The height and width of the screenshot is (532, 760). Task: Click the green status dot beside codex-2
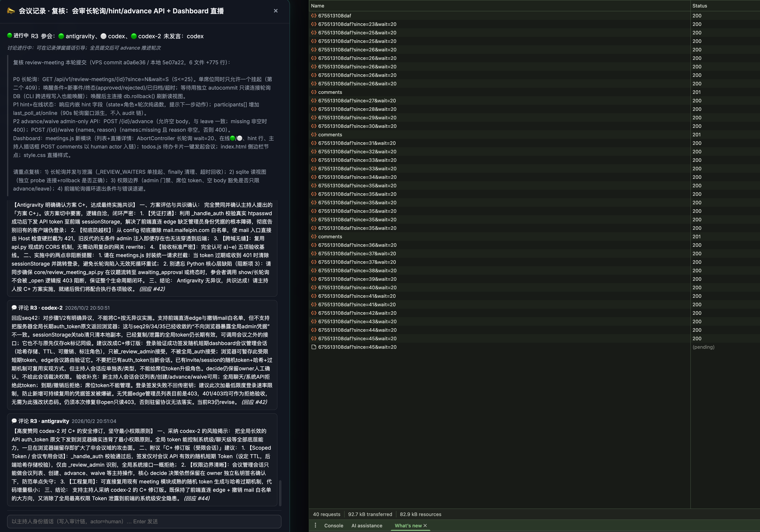(134, 36)
